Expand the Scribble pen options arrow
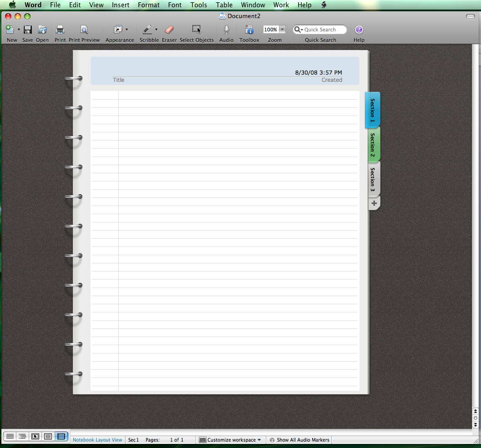 pos(156,30)
